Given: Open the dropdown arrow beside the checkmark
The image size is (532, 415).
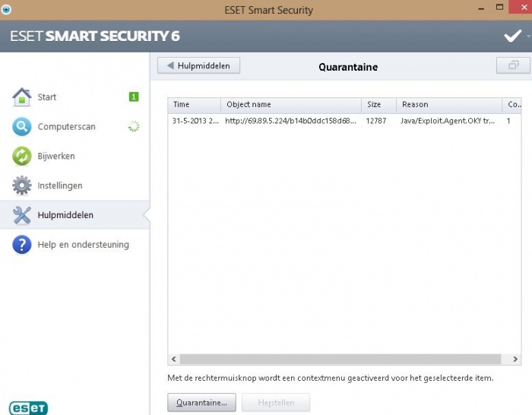Looking at the screenshot, I should pyautogui.click(x=528, y=36).
